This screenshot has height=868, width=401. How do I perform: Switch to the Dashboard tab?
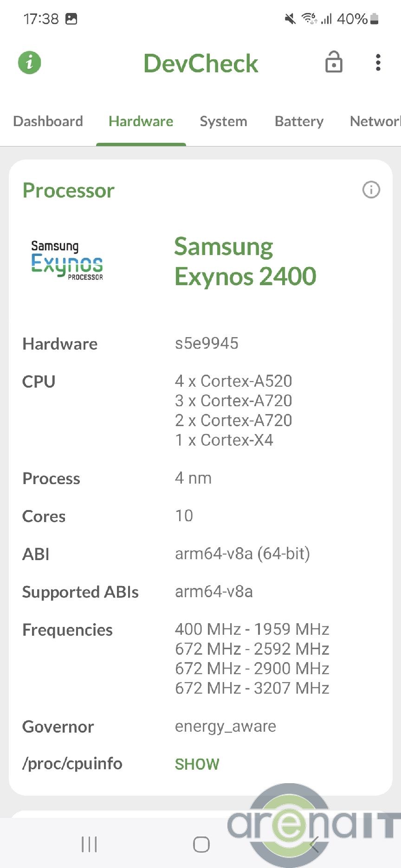[x=48, y=121]
